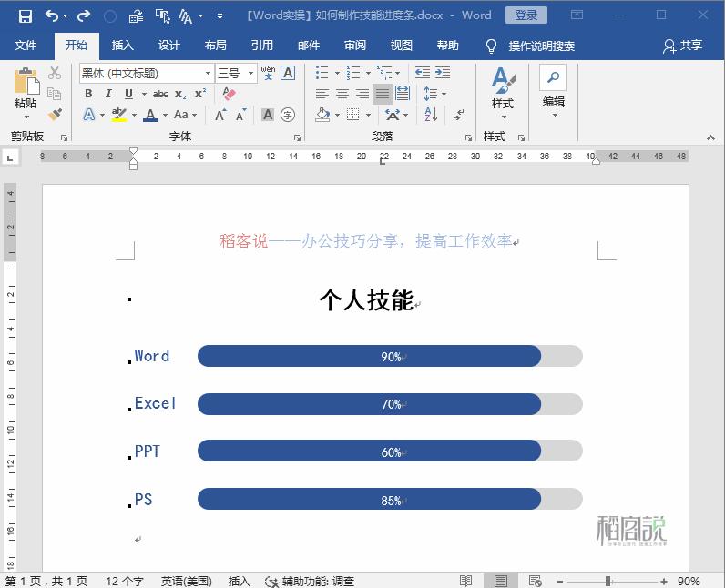The image size is (725, 588).
Task: Apply the yellow text highlight color
Action: coord(118,115)
